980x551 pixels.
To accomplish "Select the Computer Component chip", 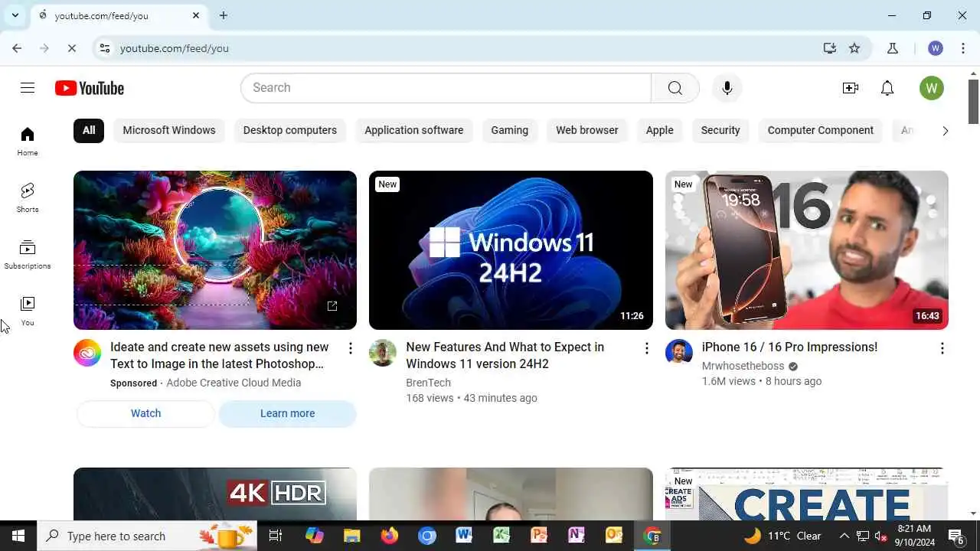I will click(821, 130).
